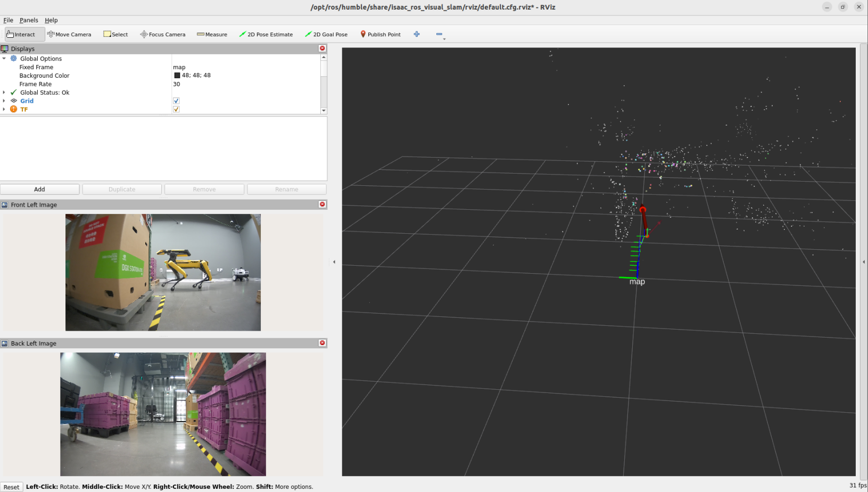
Task: Click the plus icon to add a tool
Action: click(x=417, y=34)
